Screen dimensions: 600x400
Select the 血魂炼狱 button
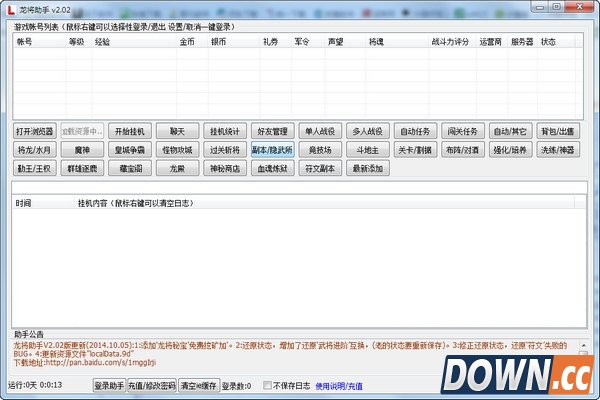tap(272, 168)
